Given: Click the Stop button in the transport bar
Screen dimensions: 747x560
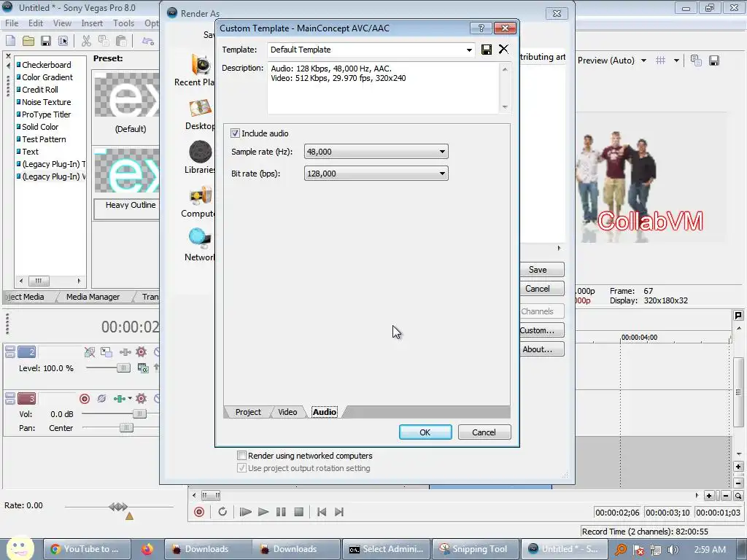Looking at the screenshot, I should coord(298,512).
